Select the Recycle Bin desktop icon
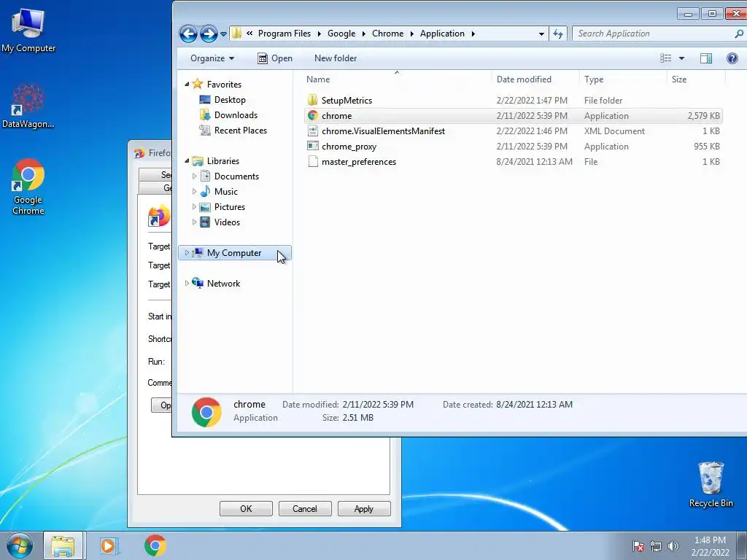Screen dimensions: 747x560 pos(711,484)
